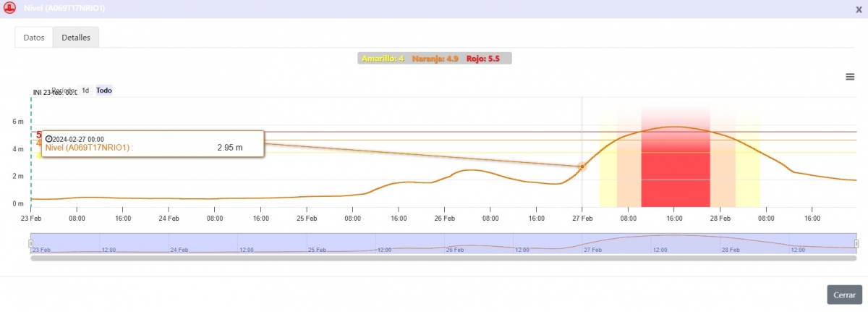Click the red station icon in header
Screen dimensions: 868x312
pos(10,9)
